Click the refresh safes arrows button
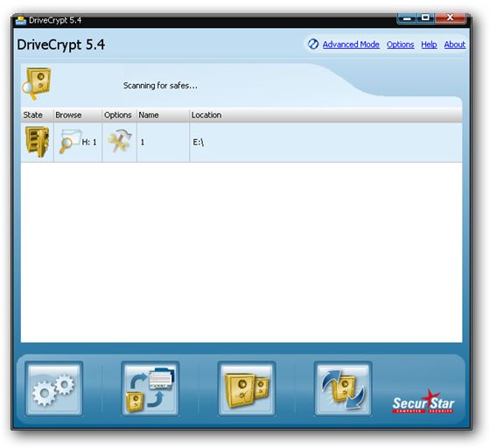Screen dimensions: 490x448 pyautogui.click(x=343, y=388)
